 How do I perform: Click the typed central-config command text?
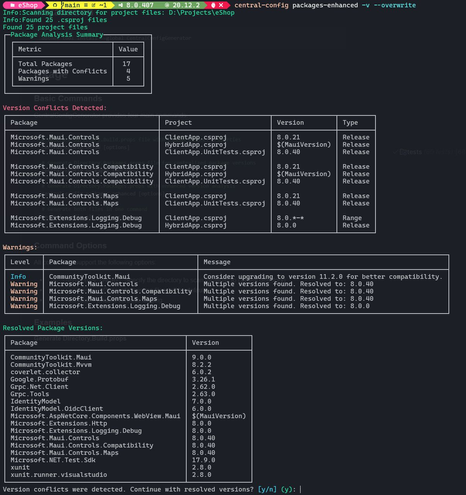[261, 5]
